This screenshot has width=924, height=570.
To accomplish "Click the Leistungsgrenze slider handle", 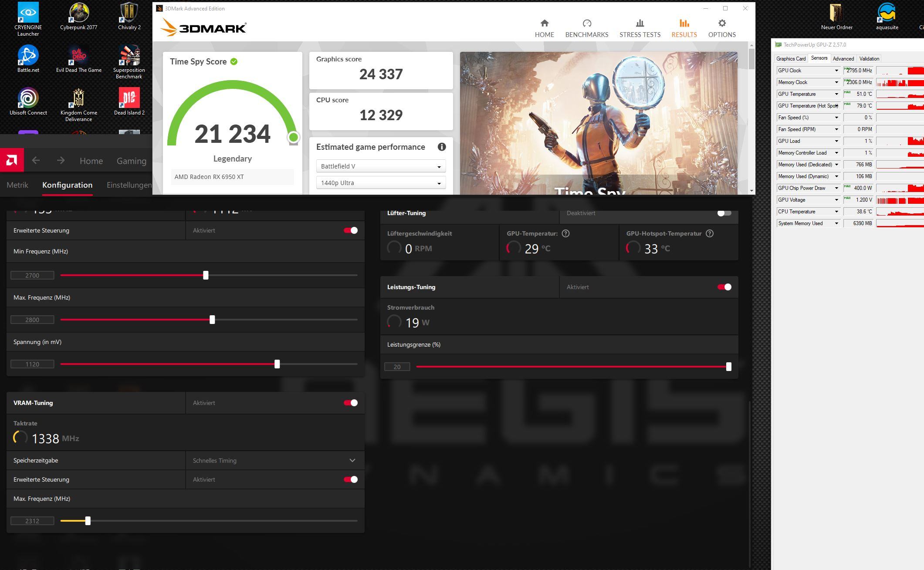I will 728,367.
